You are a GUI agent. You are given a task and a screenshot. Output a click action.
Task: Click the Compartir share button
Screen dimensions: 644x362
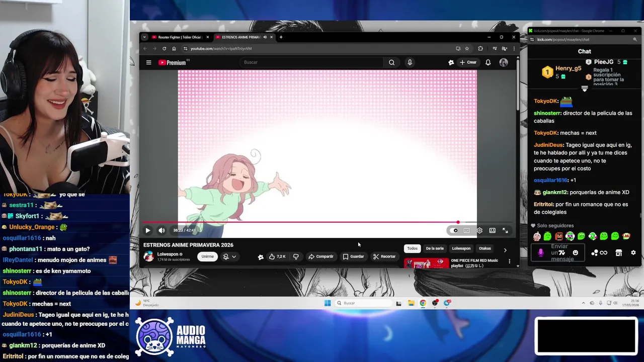click(321, 256)
